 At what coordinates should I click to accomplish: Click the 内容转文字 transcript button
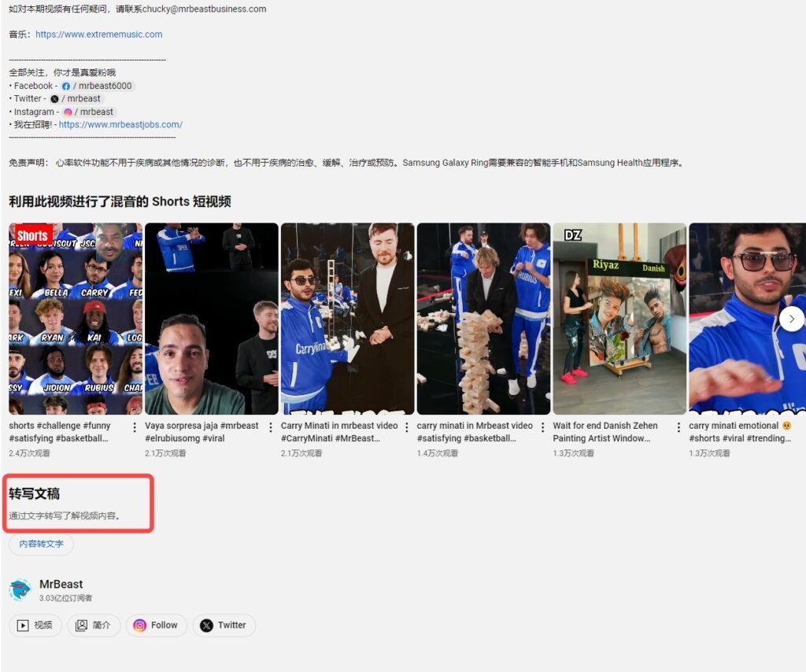coord(41,544)
